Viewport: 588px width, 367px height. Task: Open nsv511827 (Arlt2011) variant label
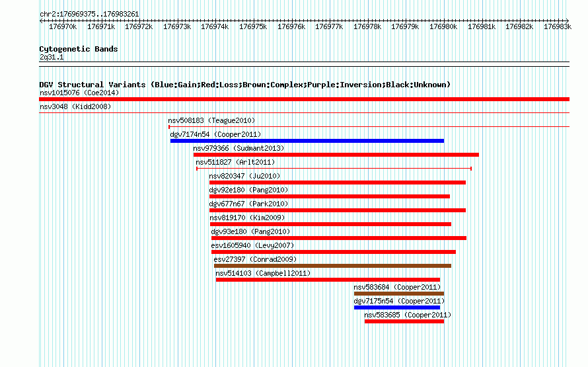(x=235, y=162)
